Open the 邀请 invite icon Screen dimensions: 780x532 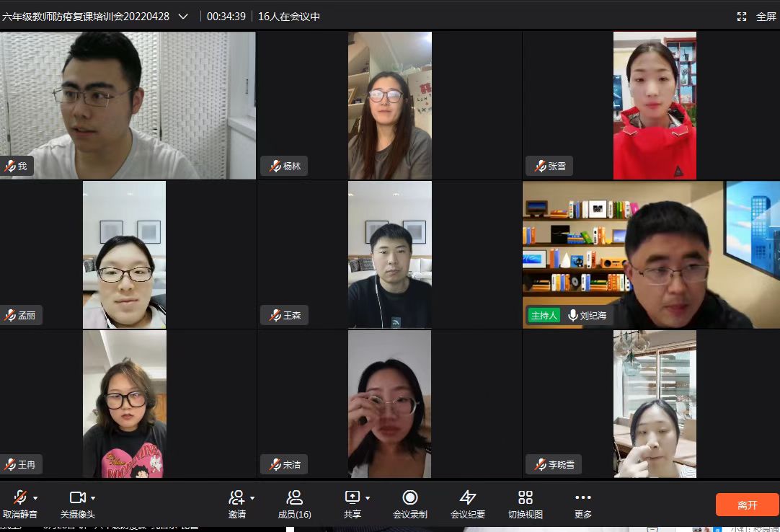click(236, 497)
